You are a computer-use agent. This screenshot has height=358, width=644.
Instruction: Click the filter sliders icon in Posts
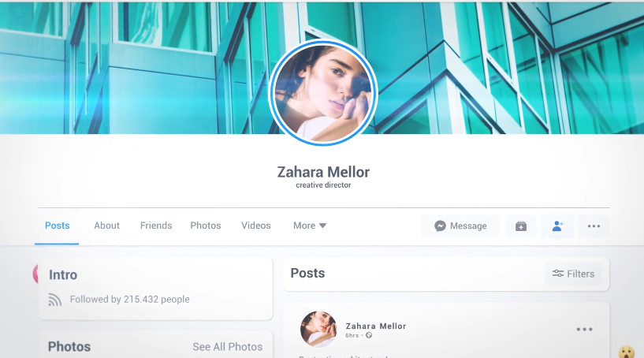(558, 274)
